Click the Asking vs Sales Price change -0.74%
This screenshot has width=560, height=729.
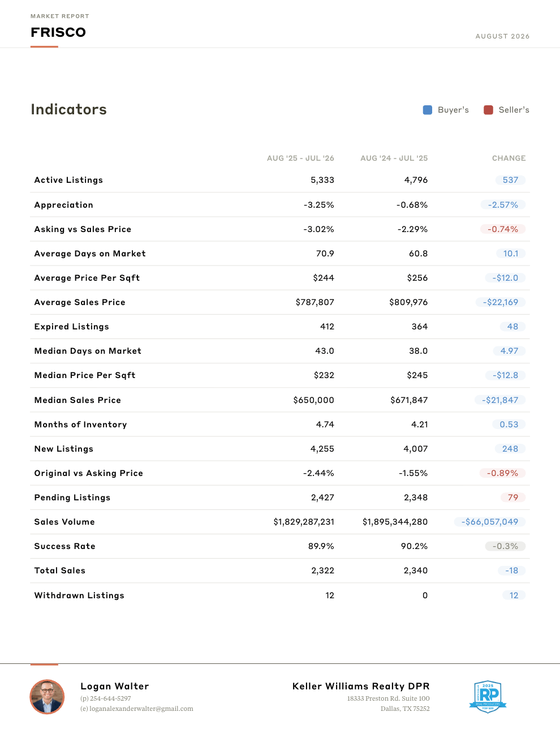coord(503,229)
